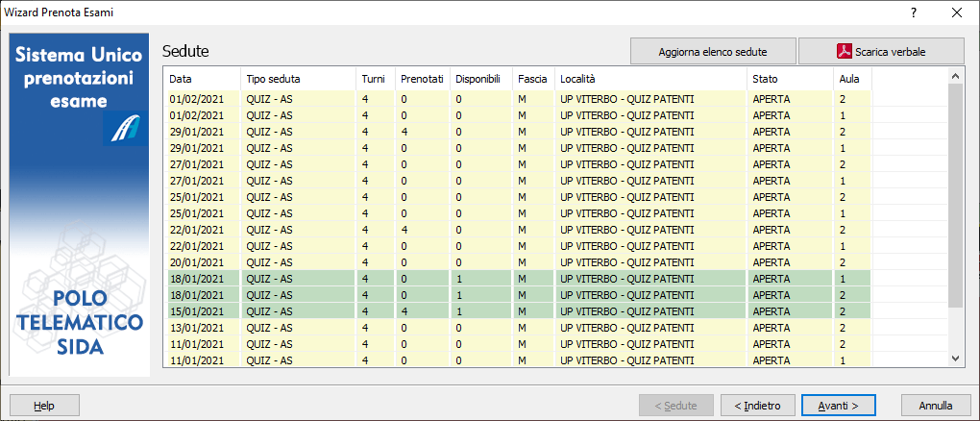
Task: Go back with the Indietro button
Action: (x=757, y=405)
